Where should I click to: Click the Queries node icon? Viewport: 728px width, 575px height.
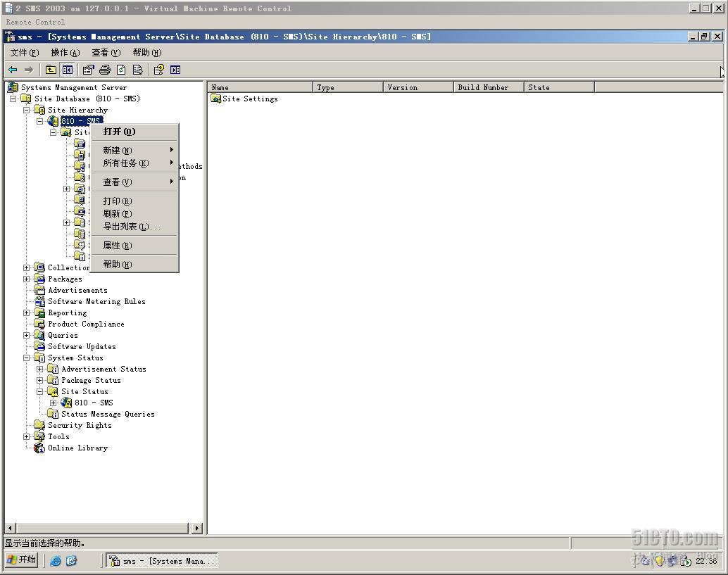tap(40, 335)
